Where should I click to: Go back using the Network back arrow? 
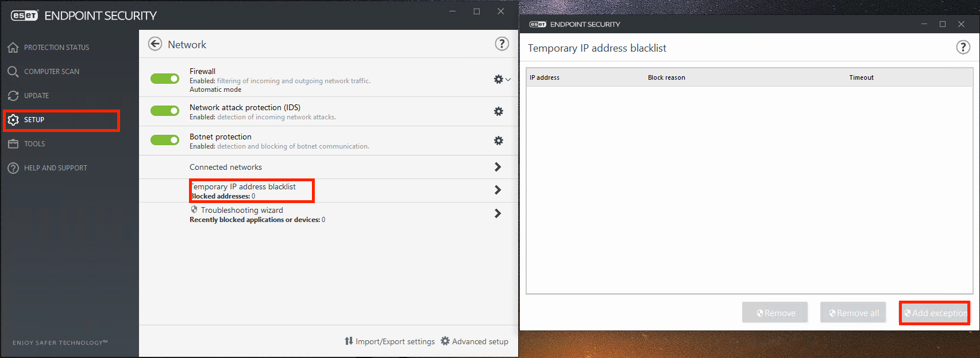coord(155,44)
